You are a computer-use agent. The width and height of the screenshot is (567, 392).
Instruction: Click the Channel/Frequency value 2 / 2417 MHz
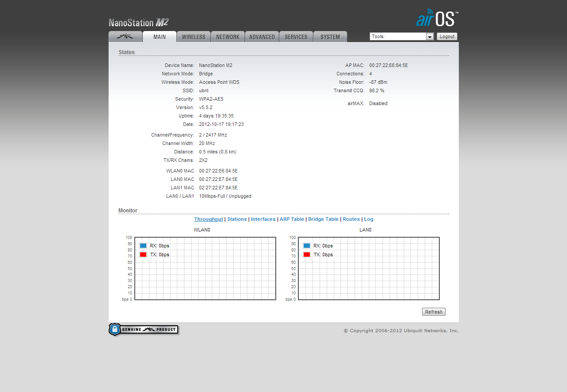213,135
